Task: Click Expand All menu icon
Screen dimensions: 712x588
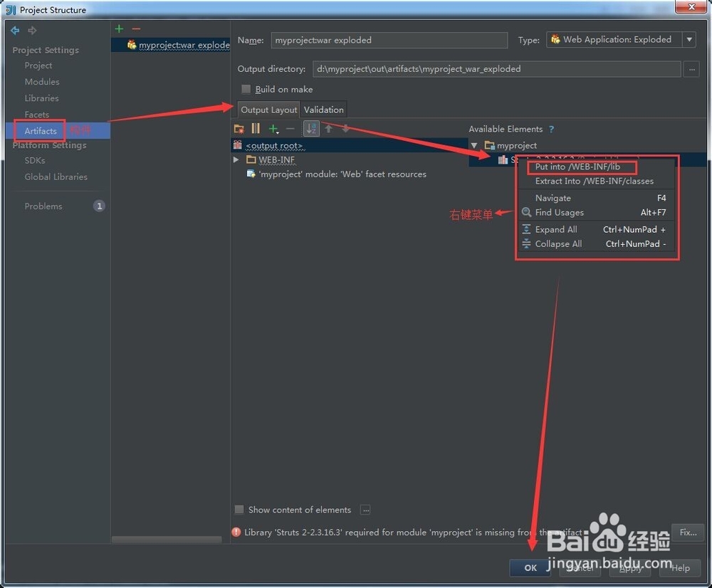Action: (526, 229)
